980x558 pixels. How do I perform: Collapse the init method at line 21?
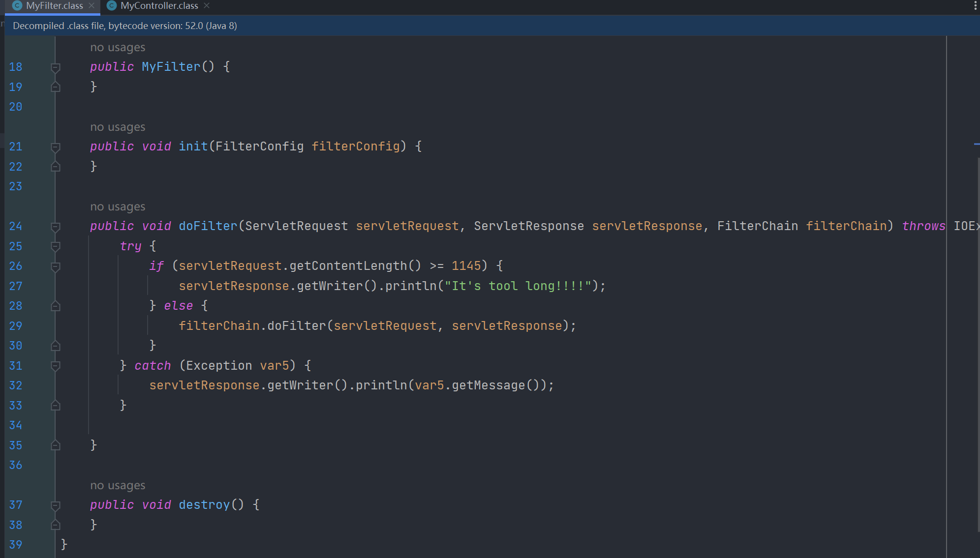pos(56,147)
